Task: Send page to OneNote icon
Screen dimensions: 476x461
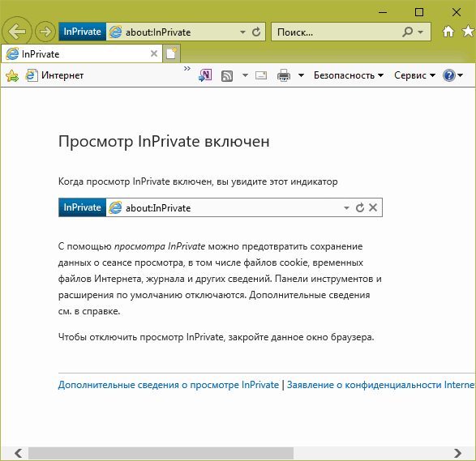Action: pos(205,75)
